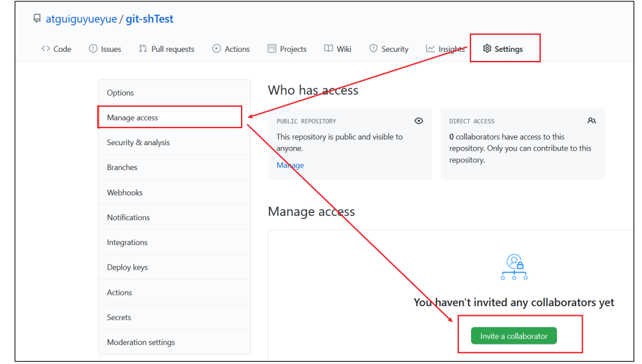Viewport: 642px width, 364px height.
Task: Open the Wiki tab
Action: (x=338, y=49)
